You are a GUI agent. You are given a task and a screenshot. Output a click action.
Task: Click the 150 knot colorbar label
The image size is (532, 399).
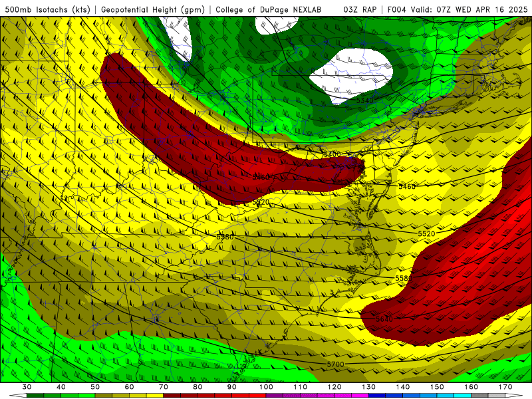(437, 387)
